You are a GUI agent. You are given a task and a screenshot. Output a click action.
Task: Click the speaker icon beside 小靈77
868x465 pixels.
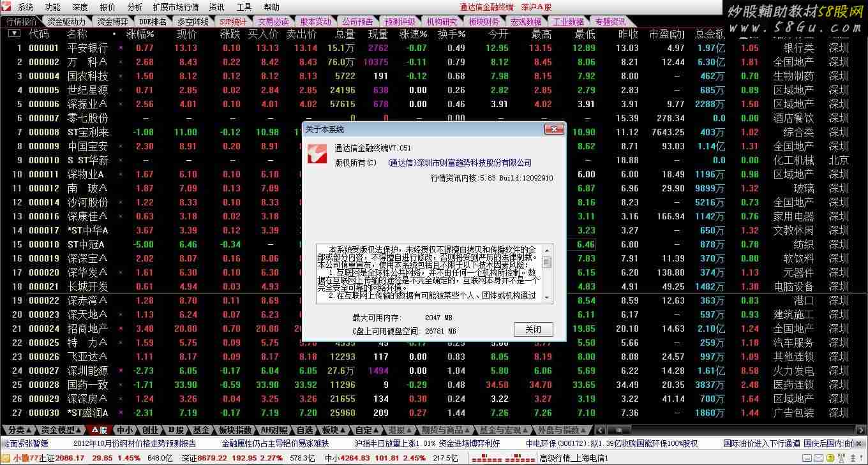pyautogui.click(x=6, y=458)
